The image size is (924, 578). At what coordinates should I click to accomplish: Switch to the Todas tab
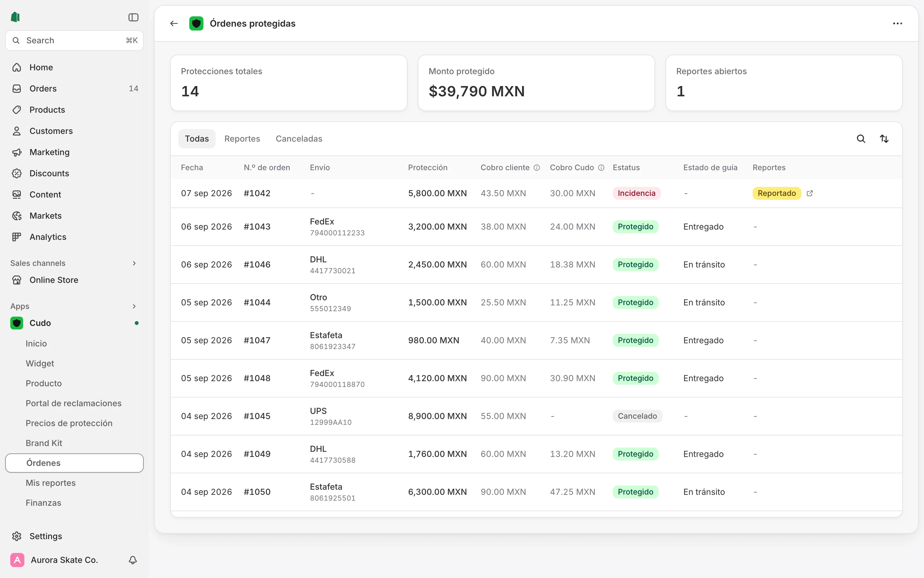[197, 139]
